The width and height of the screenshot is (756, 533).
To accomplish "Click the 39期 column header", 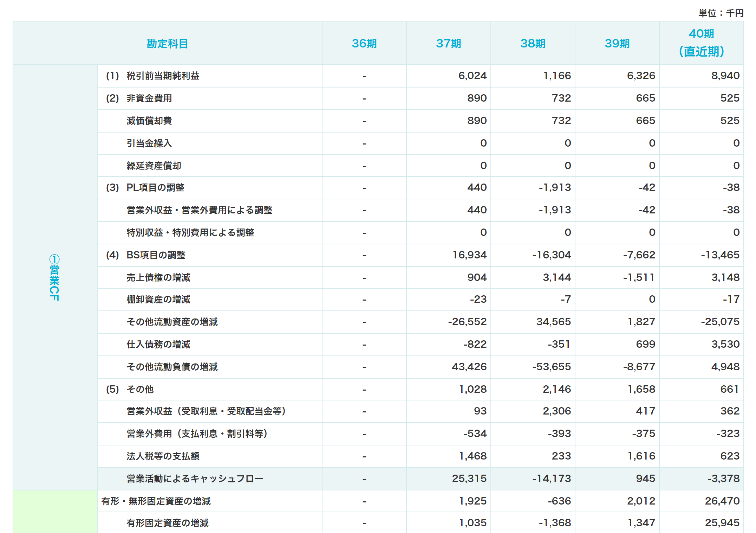I will coord(617,43).
